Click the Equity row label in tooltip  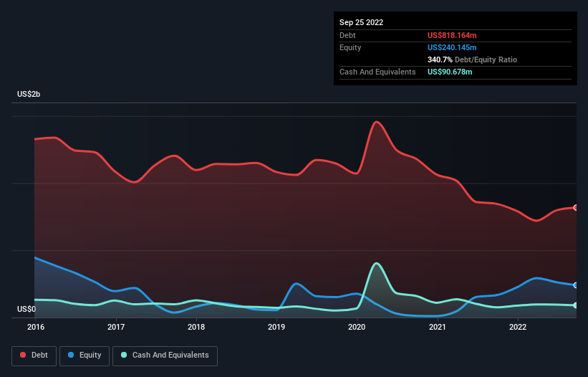(x=350, y=47)
